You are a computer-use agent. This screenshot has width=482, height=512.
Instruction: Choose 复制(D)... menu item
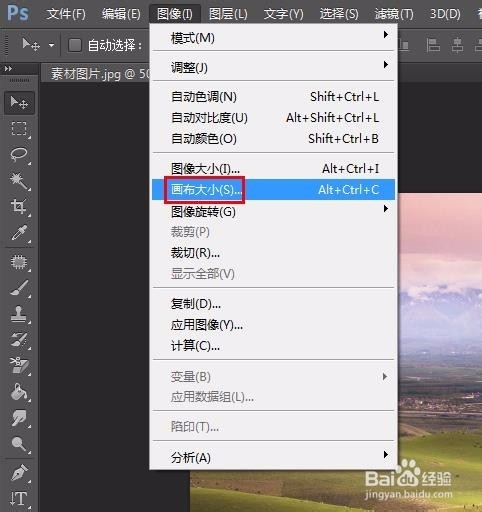[273, 304]
